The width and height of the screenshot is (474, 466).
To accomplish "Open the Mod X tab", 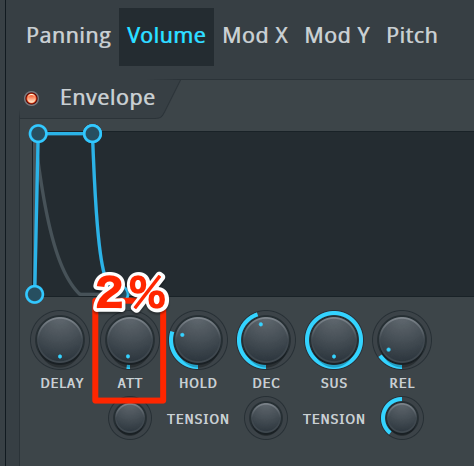I will click(x=255, y=35).
